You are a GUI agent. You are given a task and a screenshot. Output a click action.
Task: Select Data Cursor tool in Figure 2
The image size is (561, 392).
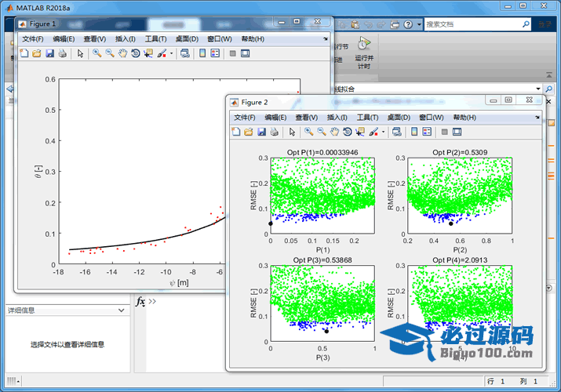[x=360, y=132]
